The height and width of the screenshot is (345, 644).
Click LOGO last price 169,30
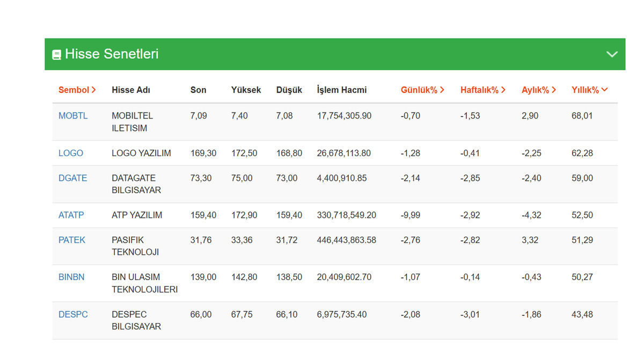click(x=203, y=153)
